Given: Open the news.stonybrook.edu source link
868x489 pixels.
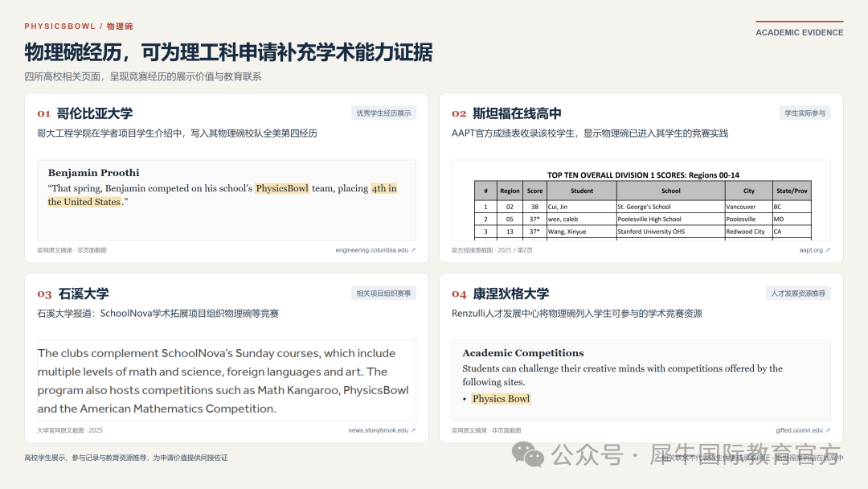Looking at the screenshot, I should pyautogui.click(x=382, y=430).
